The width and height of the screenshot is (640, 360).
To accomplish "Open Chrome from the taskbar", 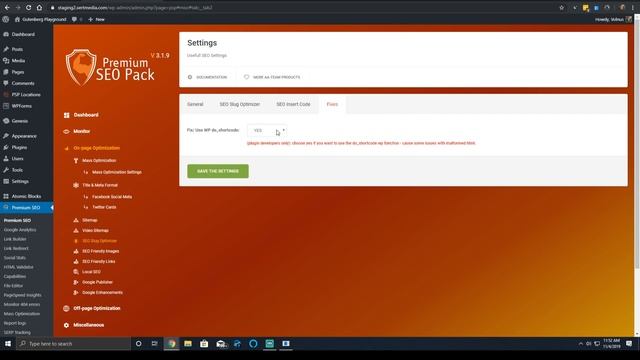I will (172, 344).
